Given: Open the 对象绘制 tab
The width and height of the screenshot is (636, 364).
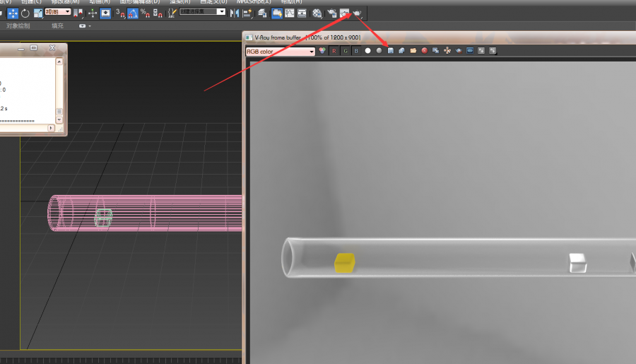Looking at the screenshot, I should (x=18, y=26).
